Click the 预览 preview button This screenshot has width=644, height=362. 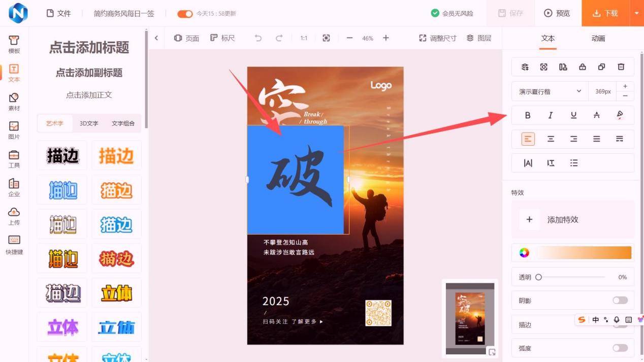(557, 13)
